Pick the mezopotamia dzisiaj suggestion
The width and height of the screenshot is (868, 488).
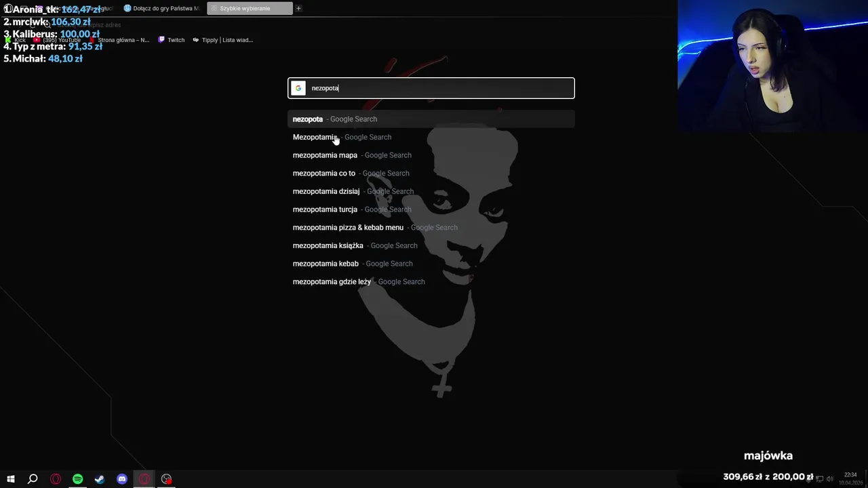coord(431,191)
